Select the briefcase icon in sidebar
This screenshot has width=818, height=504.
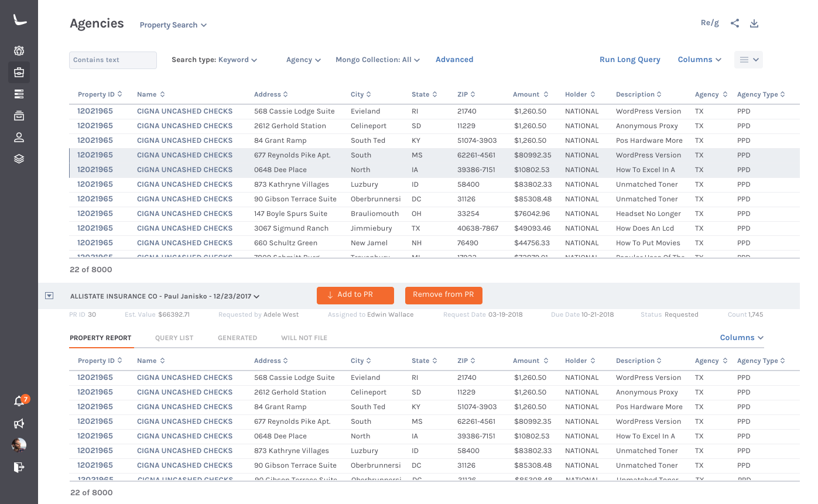click(x=19, y=73)
